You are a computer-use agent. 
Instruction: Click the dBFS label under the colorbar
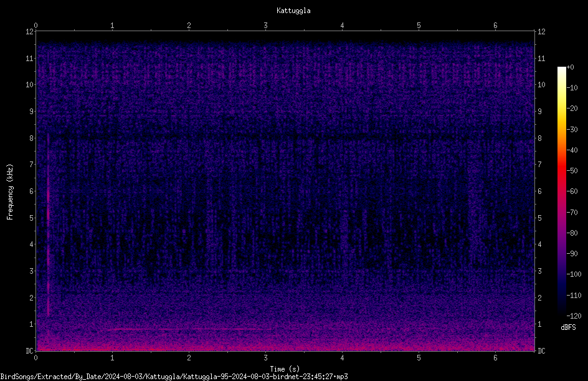click(x=568, y=327)
